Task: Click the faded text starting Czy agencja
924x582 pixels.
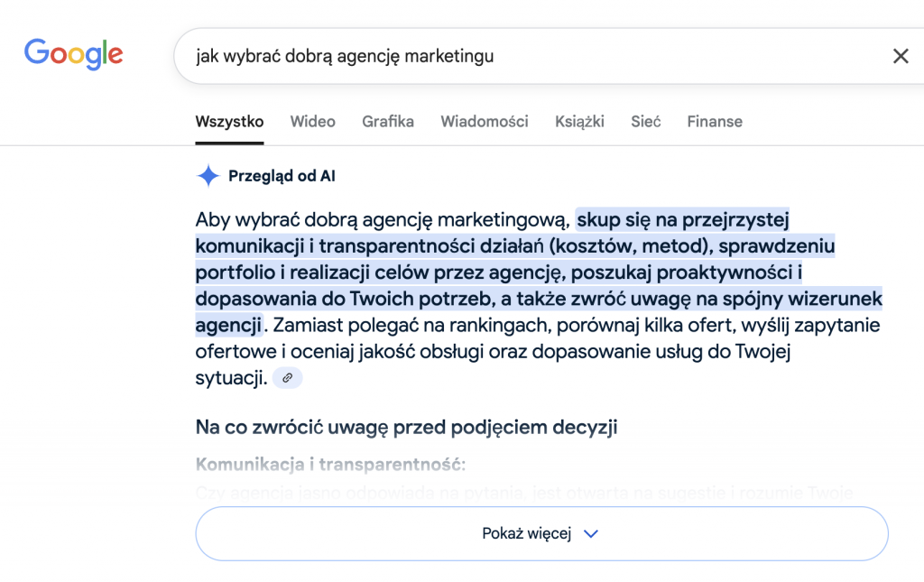Action: (524, 493)
